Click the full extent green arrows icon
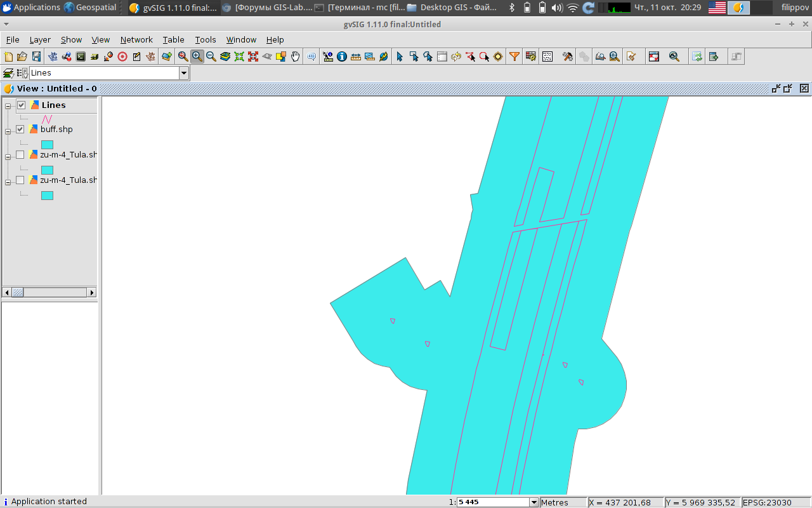This screenshot has width=812, height=508. 239,57
